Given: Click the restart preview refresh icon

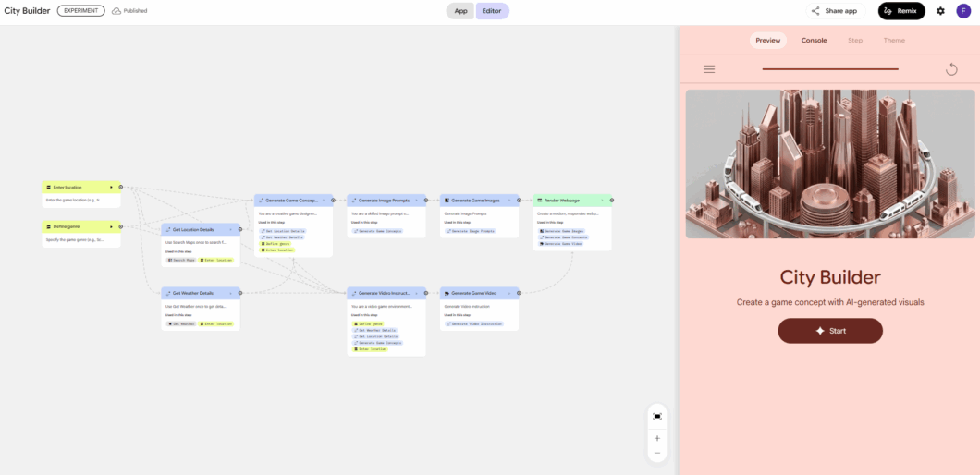Looking at the screenshot, I should (951, 69).
